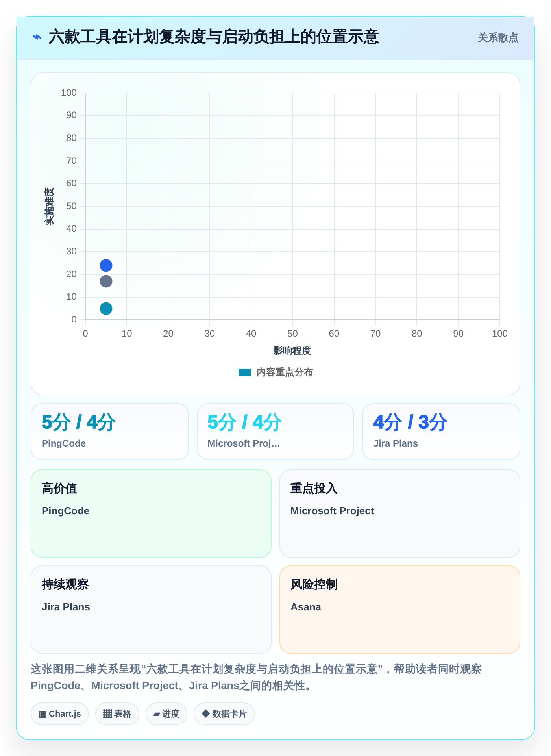Image resolution: width=551 pixels, height=756 pixels.
Task: Click the Asana label text
Action: click(x=306, y=607)
